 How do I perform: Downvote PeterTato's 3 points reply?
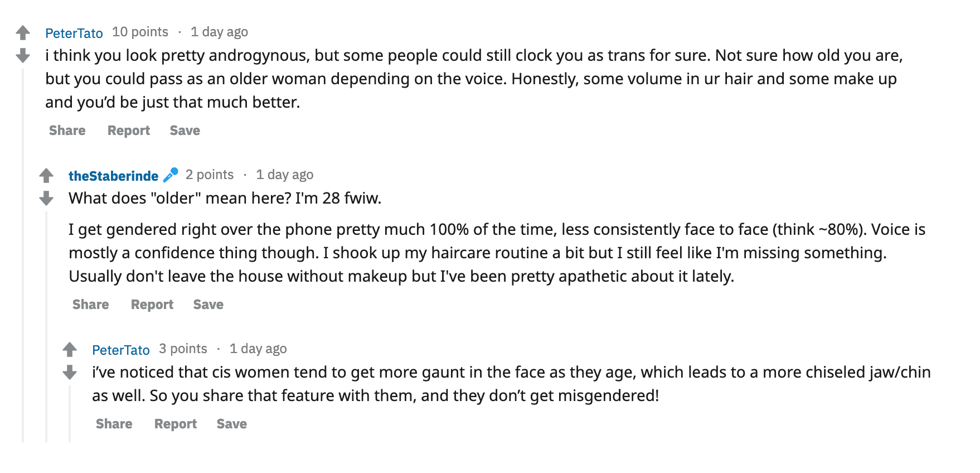(70, 372)
